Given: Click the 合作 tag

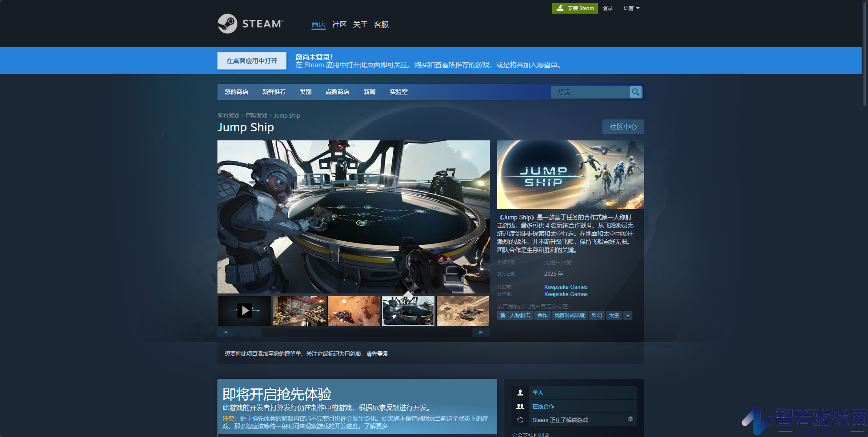Looking at the screenshot, I should coord(542,315).
